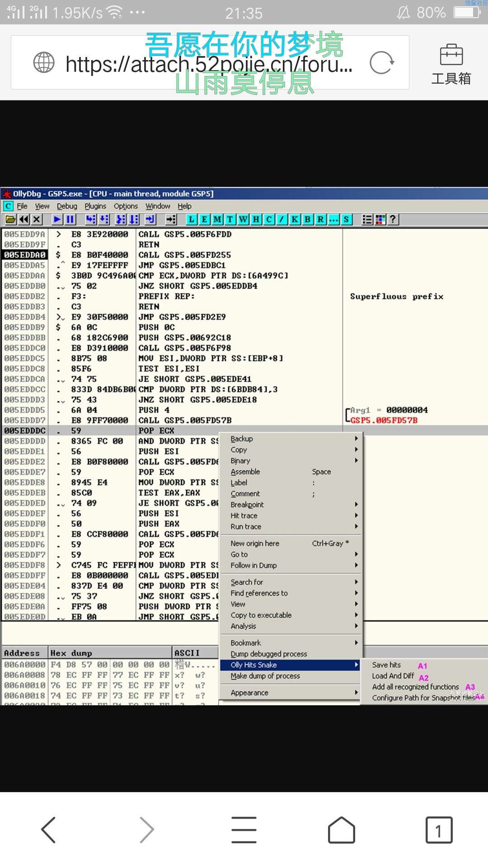Screen dimensions: 488x868
Task: Show Memory map via M button
Action: click(217, 220)
